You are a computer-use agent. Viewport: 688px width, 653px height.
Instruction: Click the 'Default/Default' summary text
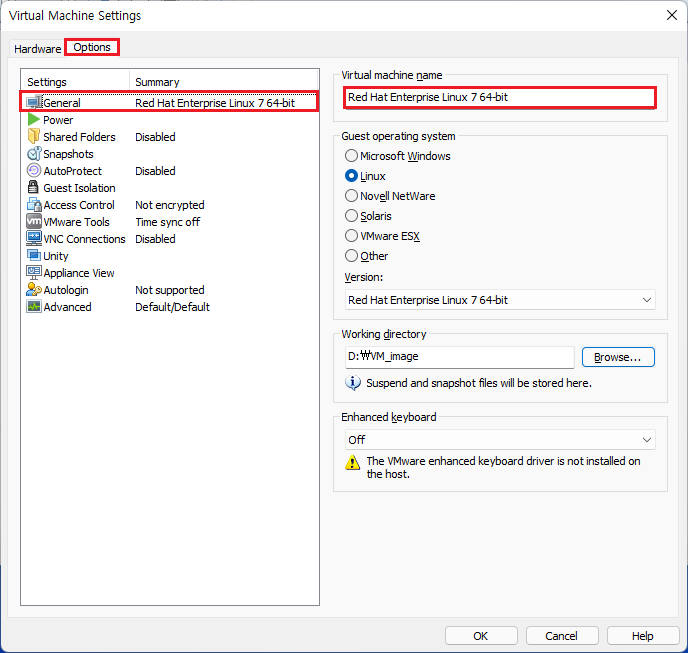point(172,307)
